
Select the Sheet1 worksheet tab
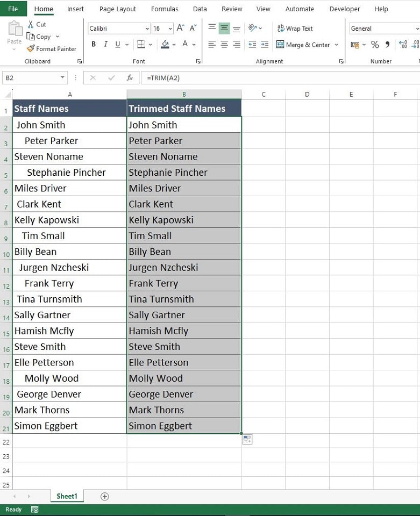coord(67,496)
